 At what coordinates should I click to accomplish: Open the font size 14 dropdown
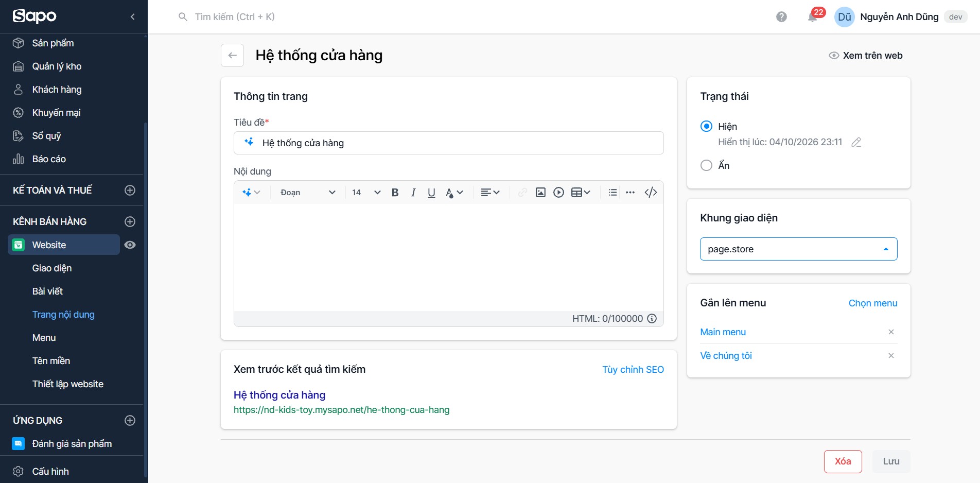pyautogui.click(x=366, y=193)
